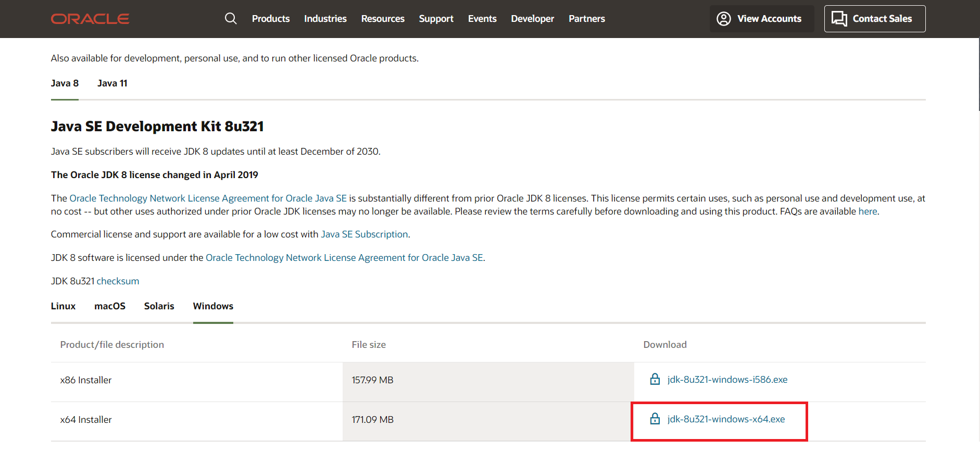Open the Java SE Subscription link
This screenshot has width=980, height=451.
(365, 234)
